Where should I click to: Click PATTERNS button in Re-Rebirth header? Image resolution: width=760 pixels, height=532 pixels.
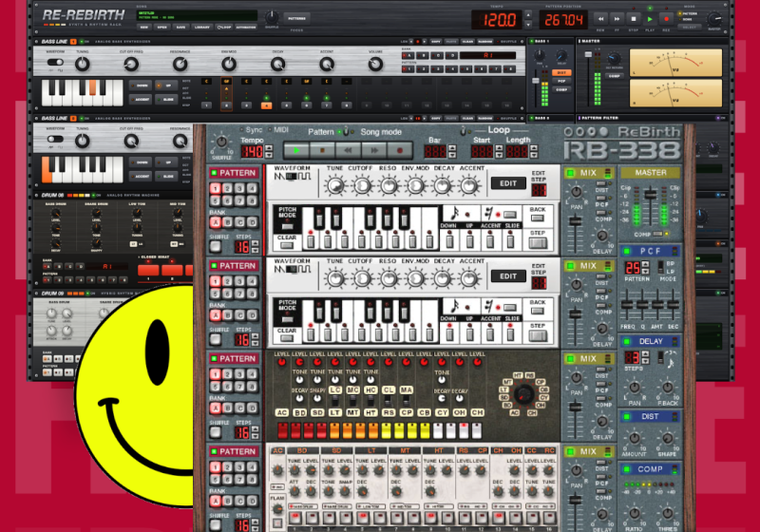click(x=296, y=18)
